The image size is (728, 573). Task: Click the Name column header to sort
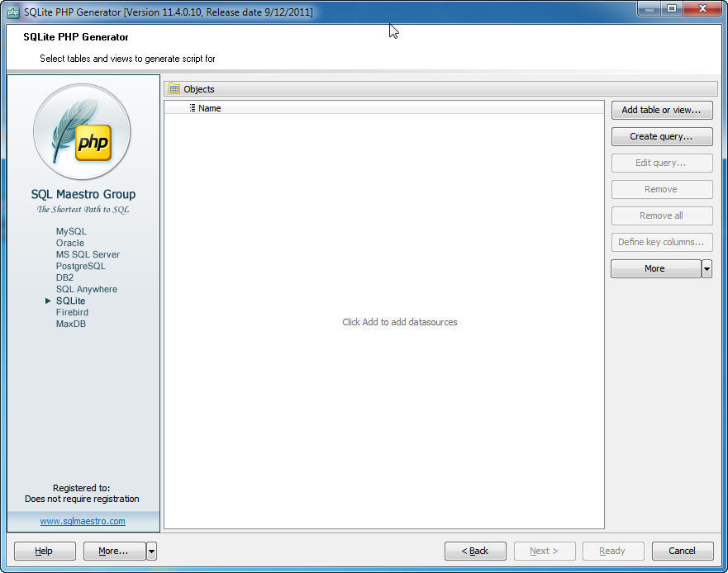[x=209, y=108]
